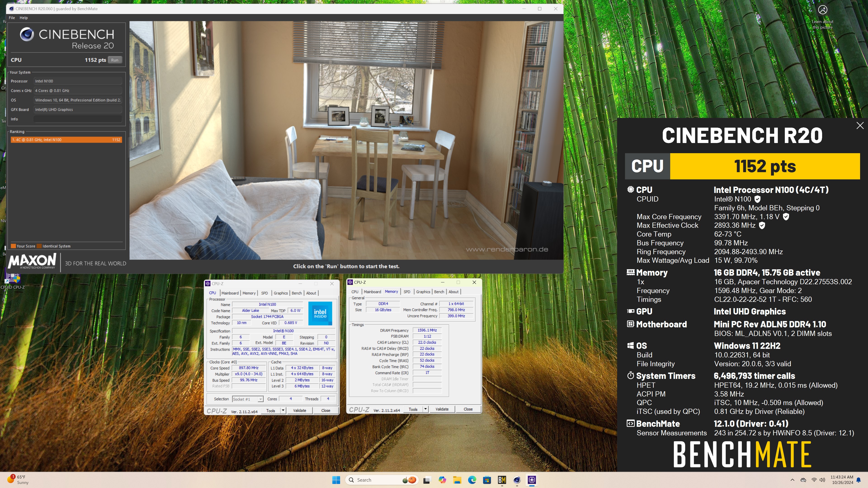This screenshot has height=488, width=868.
Task: Launch Copilot from the taskbar
Action: click(442, 480)
